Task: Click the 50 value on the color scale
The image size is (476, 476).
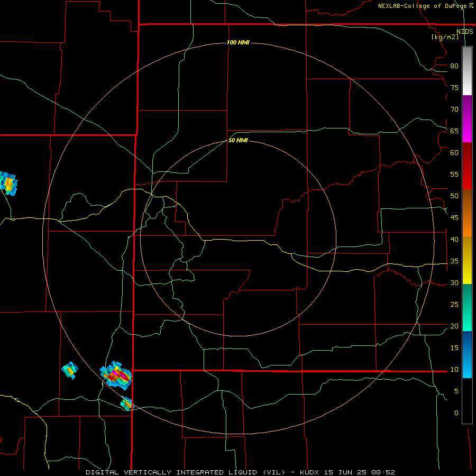Action: pyautogui.click(x=454, y=196)
